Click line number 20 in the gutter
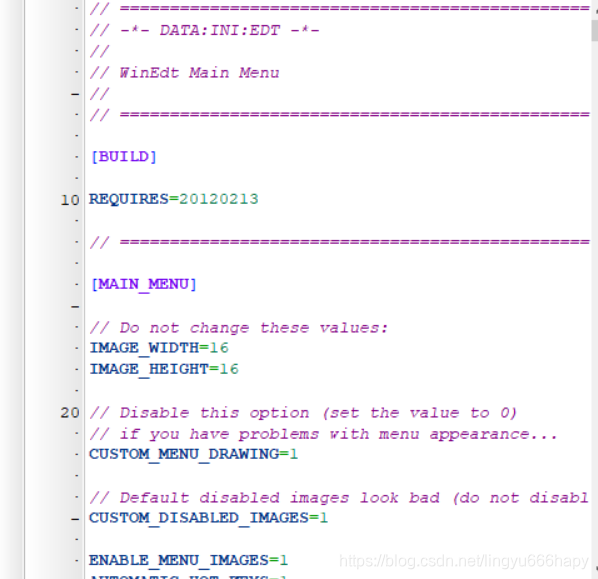This screenshot has height=579, width=598. 70,413
